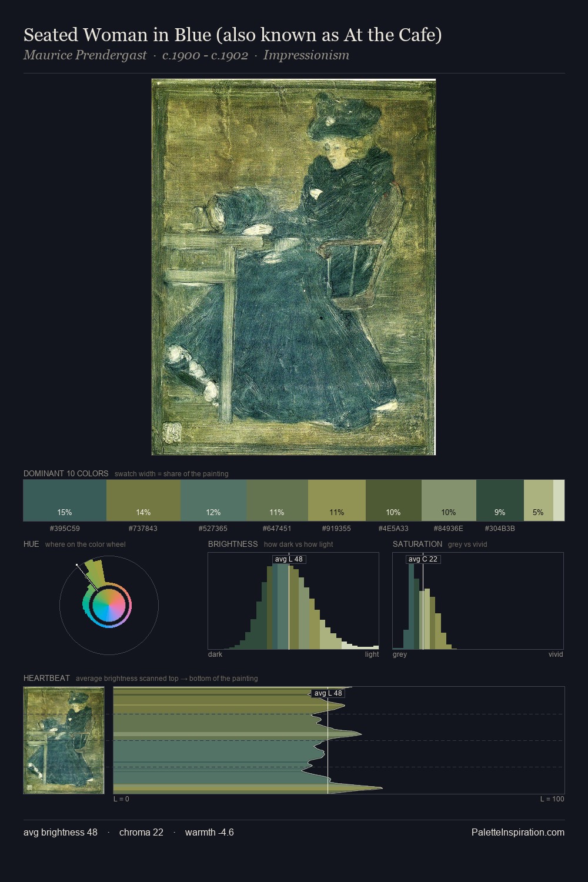
Task: Click the artist name Maurice Prendergast
Action: pyautogui.click(x=85, y=55)
